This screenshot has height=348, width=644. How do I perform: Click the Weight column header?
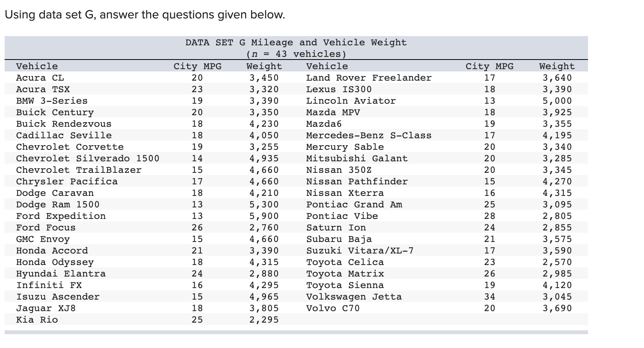pos(263,66)
